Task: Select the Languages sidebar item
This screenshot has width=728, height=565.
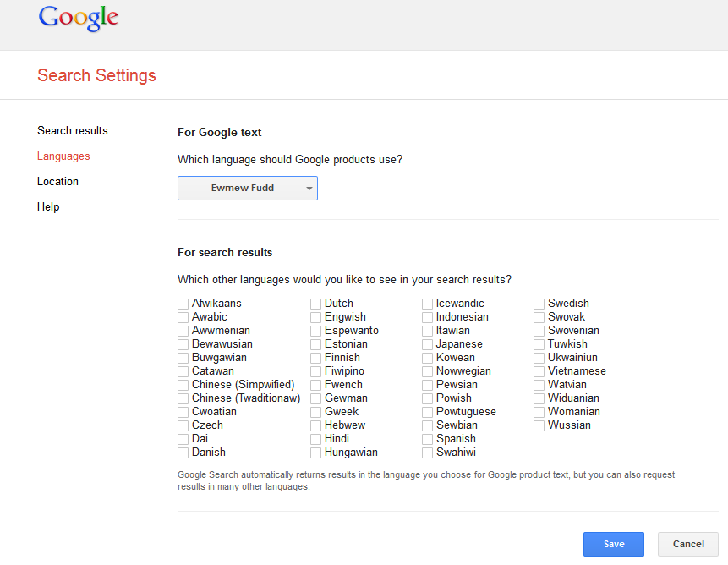Action: [63, 156]
